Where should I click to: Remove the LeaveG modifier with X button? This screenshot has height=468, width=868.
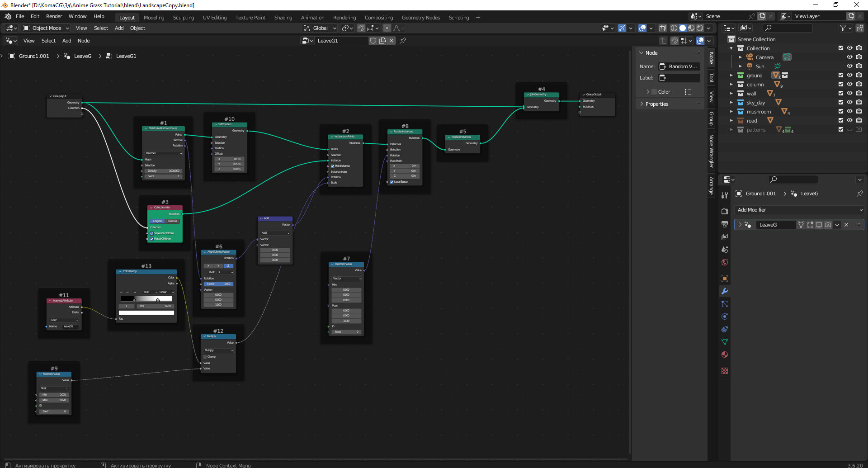pyautogui.click(x=846, y=225)
